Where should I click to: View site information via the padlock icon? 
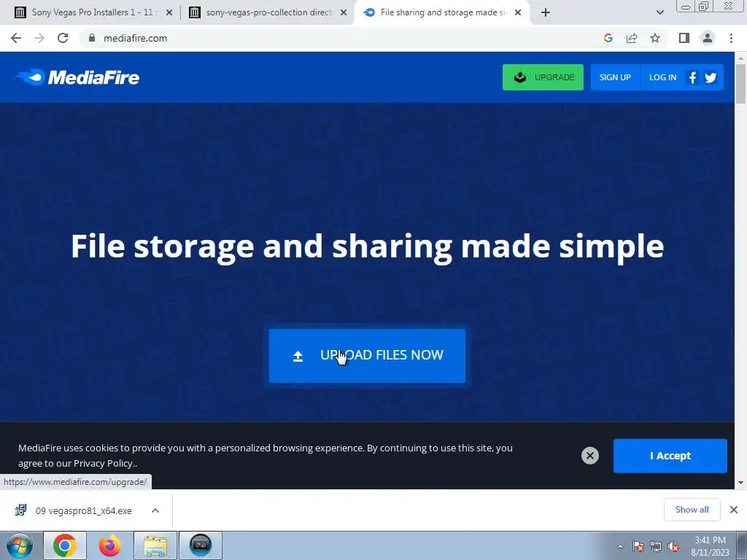click(92, 38)
